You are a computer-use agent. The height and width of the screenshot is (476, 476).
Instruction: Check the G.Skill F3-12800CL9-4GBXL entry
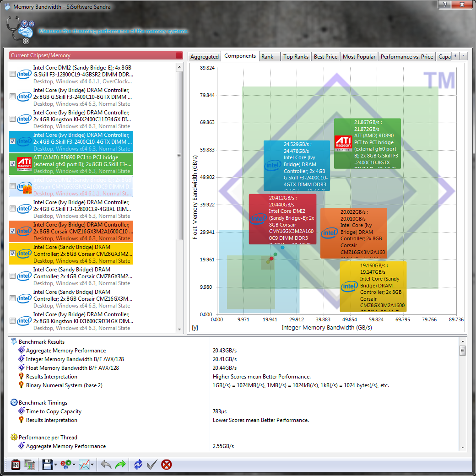pos(12,209)
